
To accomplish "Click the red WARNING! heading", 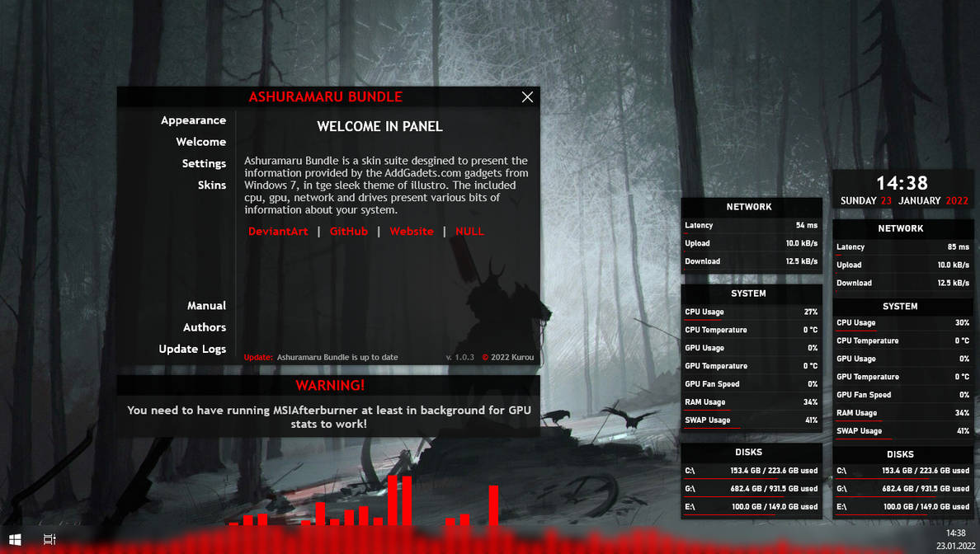I will click(x=330, y=385).
